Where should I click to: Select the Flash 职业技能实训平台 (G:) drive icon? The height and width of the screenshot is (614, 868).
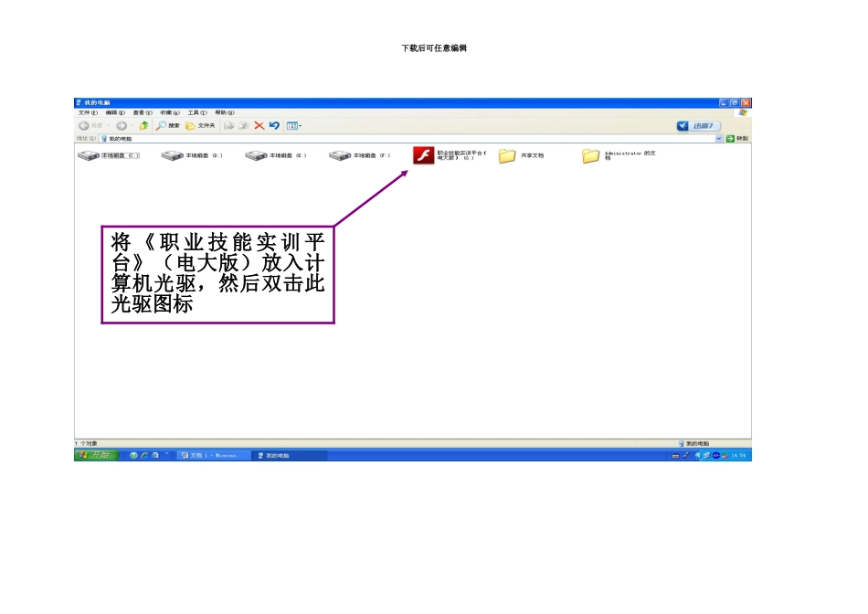point(423,155)
